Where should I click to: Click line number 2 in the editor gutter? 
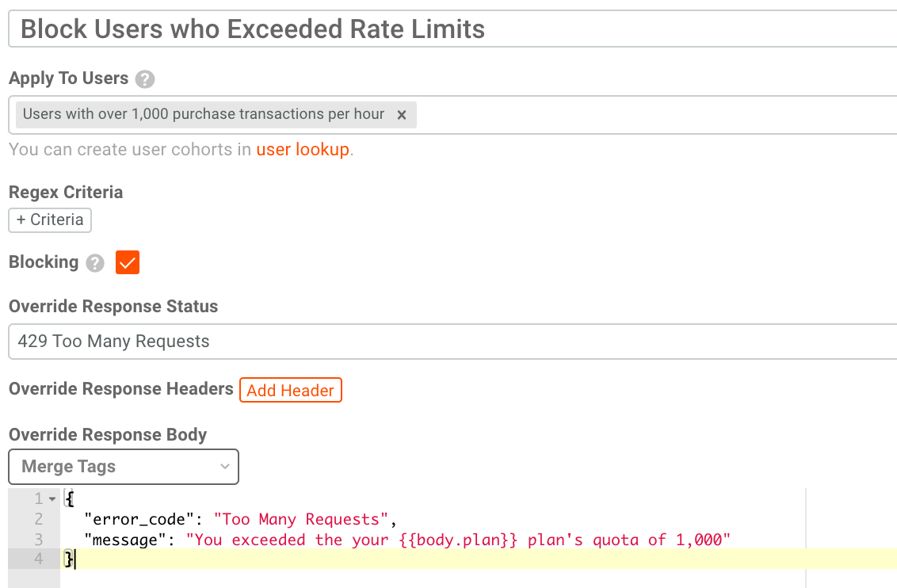pos(38,519)
